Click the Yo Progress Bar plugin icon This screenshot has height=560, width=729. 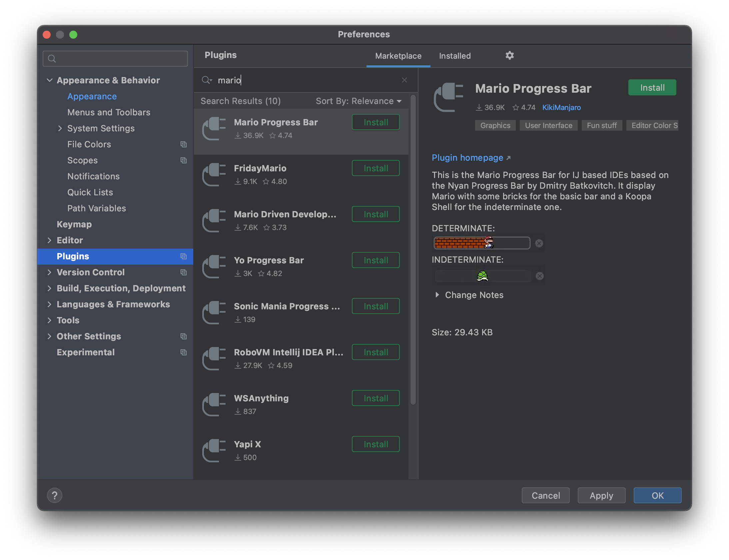pyautogui.click(x=214, y=267)
